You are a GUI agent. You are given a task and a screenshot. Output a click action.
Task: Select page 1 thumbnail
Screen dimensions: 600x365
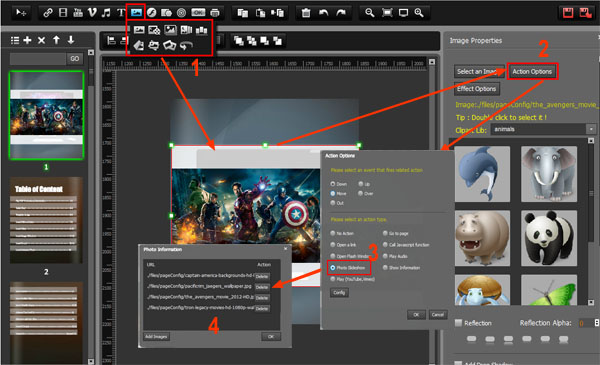pos(46,115)
